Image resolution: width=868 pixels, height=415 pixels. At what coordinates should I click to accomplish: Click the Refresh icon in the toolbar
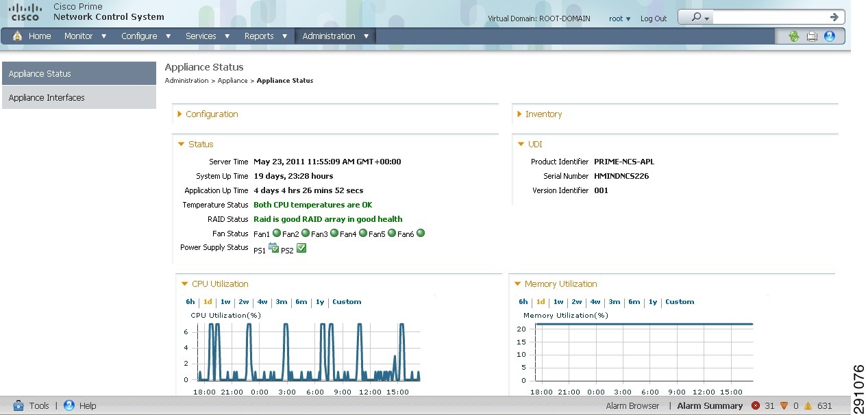pos(793,36)
